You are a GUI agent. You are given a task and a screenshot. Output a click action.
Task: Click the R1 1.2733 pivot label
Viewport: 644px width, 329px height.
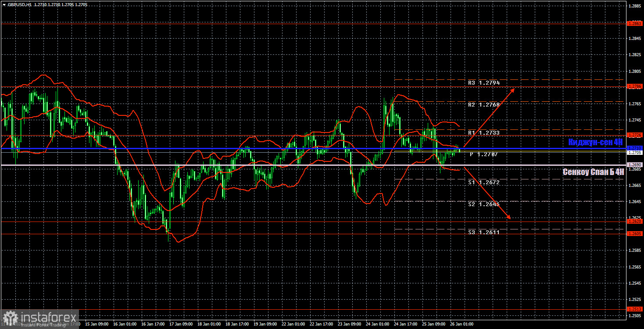coord(483,132)
